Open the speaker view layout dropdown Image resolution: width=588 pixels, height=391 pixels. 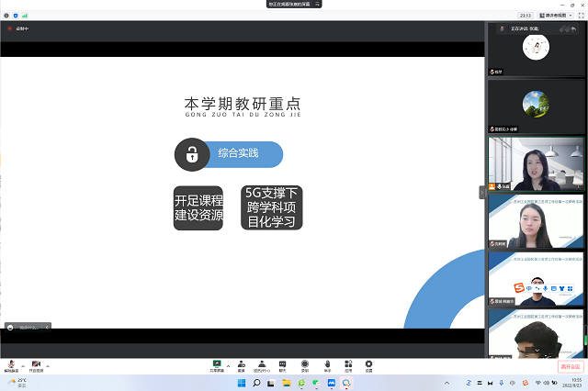pos(555,16)
